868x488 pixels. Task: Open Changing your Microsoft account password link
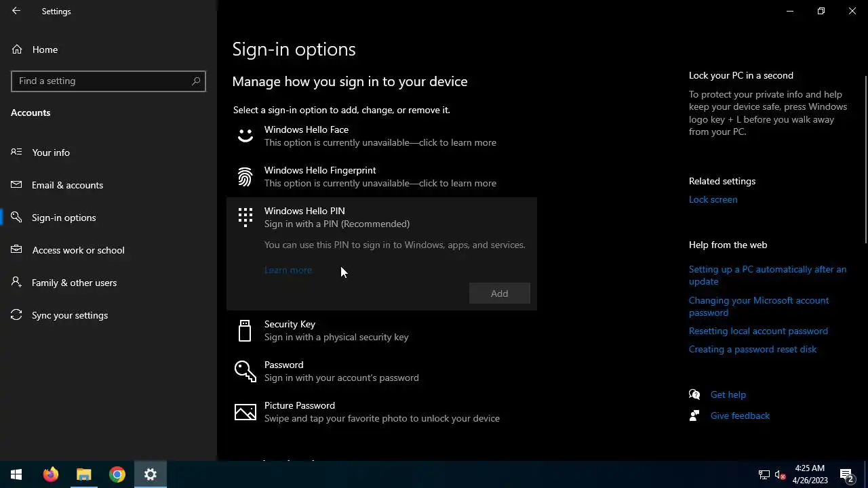pos(759,306)
